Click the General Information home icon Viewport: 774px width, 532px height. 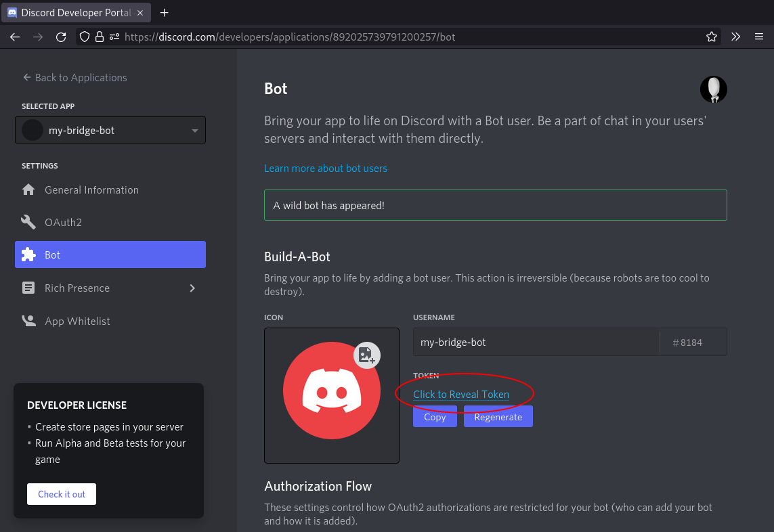coord(28,190)
